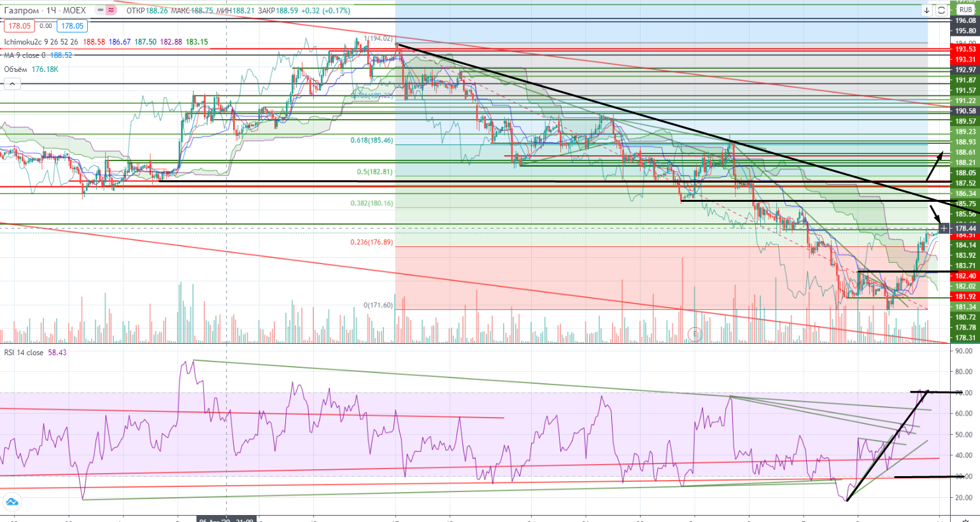The width and height of the screenshot is (980, 522).
Task: Click the downward arrow chart button
Action: [927, 10]
